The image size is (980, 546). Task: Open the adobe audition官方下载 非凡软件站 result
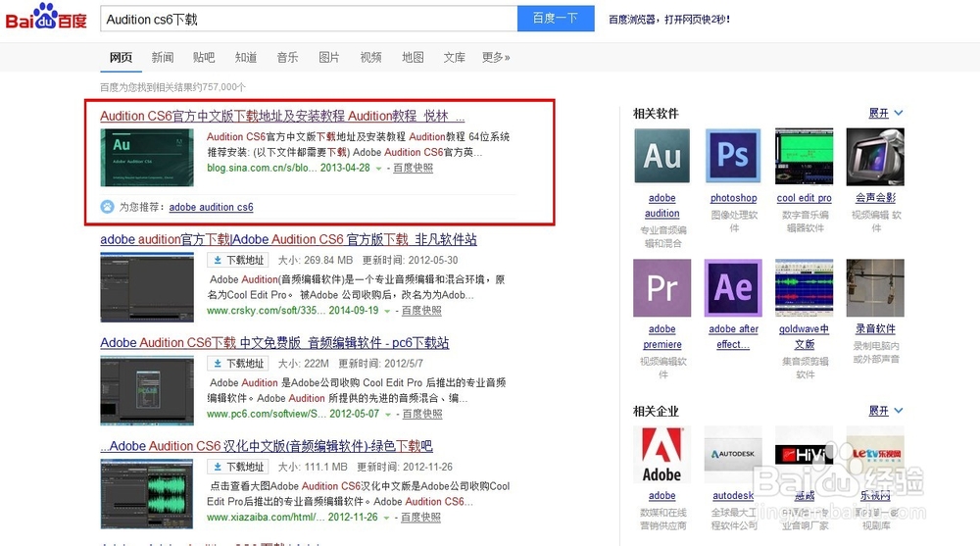(x=288, y=239)
